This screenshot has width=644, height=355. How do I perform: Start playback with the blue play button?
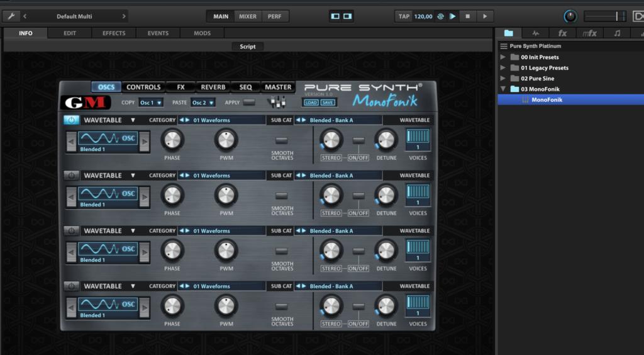453,16
